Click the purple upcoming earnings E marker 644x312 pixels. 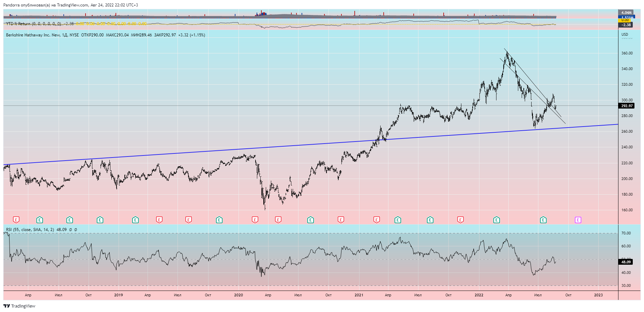point(578,220)
